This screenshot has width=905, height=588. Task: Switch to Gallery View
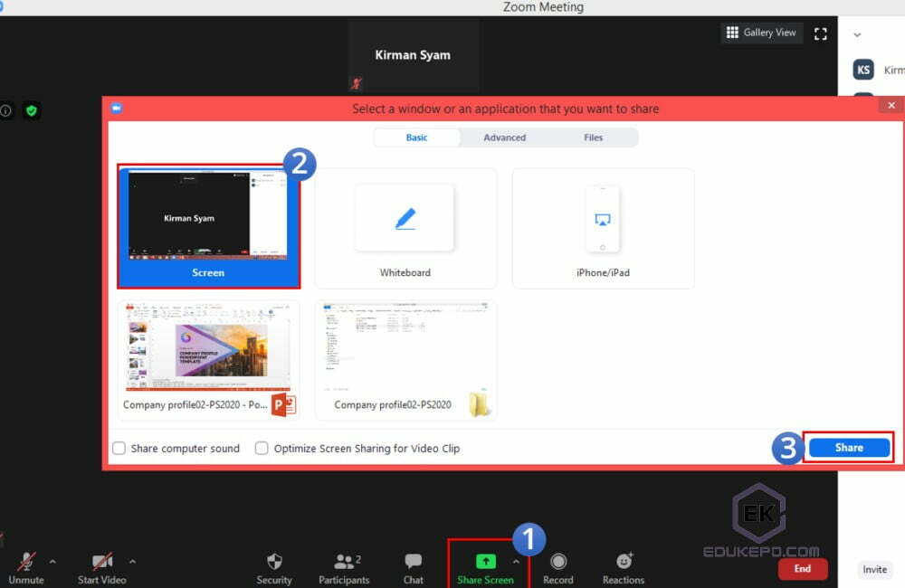click(x=761, y=33)
